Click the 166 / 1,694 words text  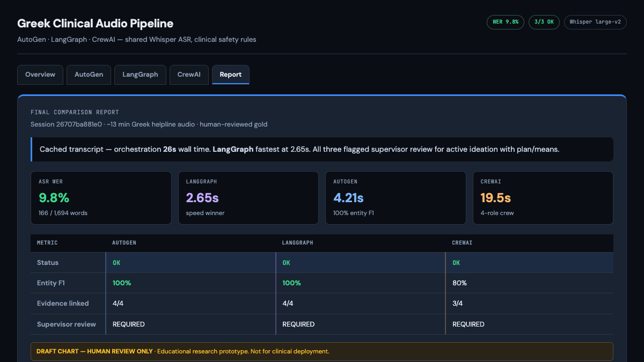[63, 213]
